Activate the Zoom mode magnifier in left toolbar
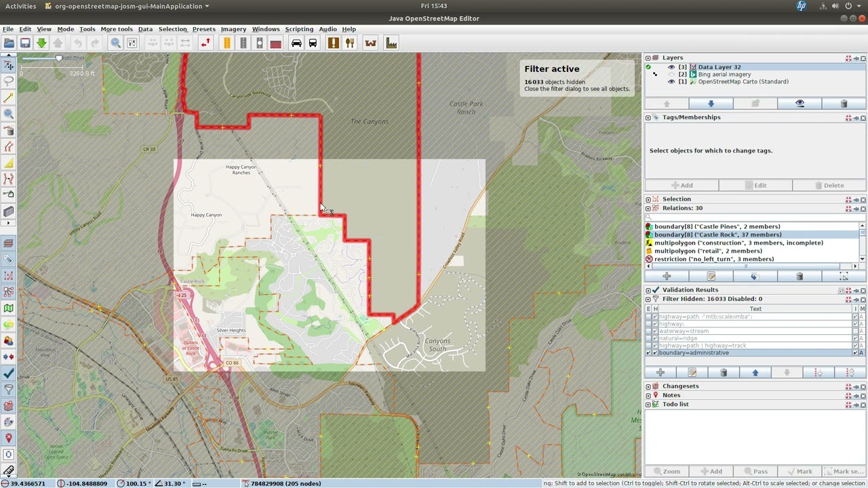 coord(9,114)
